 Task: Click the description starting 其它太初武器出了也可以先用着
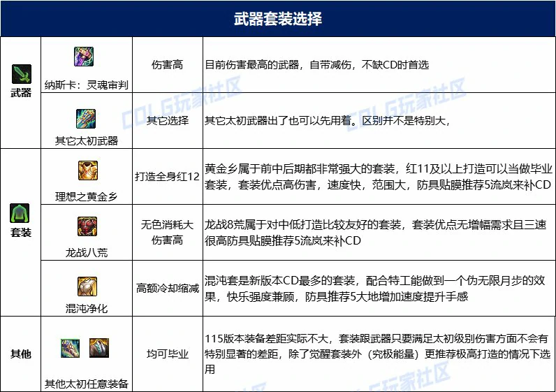point(328,121)
